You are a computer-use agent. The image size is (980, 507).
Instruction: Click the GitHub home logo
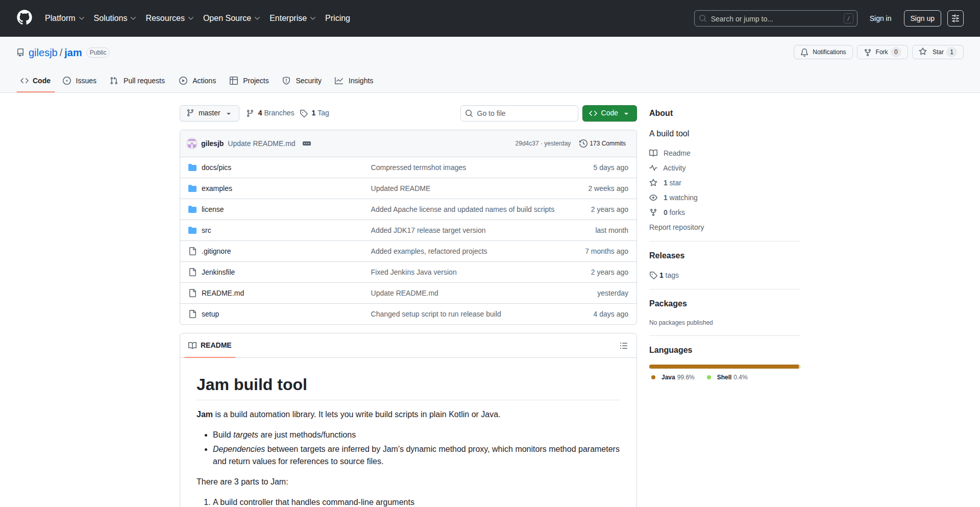pos(23,18)
